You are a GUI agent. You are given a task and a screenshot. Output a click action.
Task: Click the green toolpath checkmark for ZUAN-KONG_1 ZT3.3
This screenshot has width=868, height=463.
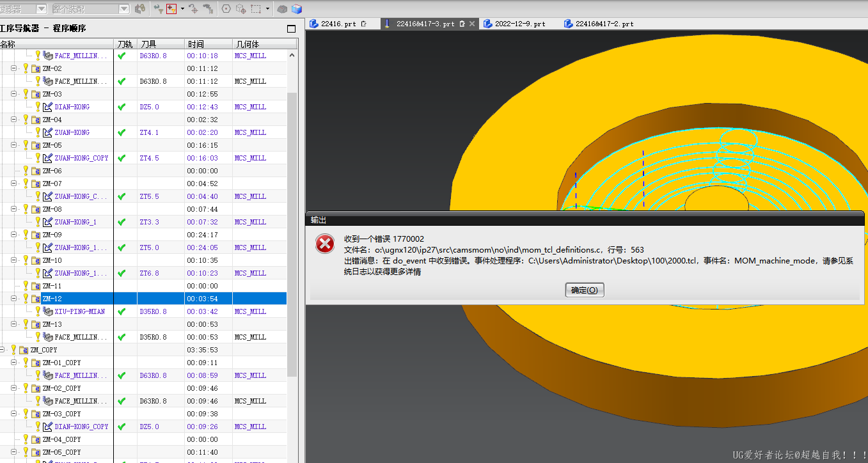tap(122, 222)
